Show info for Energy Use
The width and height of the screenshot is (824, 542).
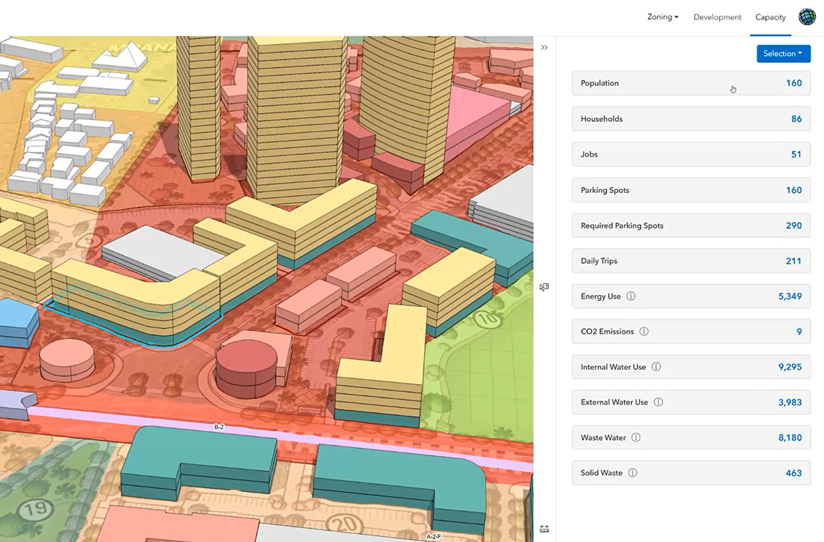pyautogui.click(x=631, y=296)
